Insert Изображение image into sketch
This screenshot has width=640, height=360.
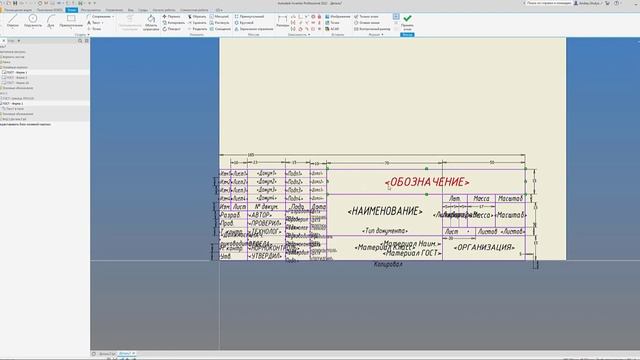click(338, 17)
